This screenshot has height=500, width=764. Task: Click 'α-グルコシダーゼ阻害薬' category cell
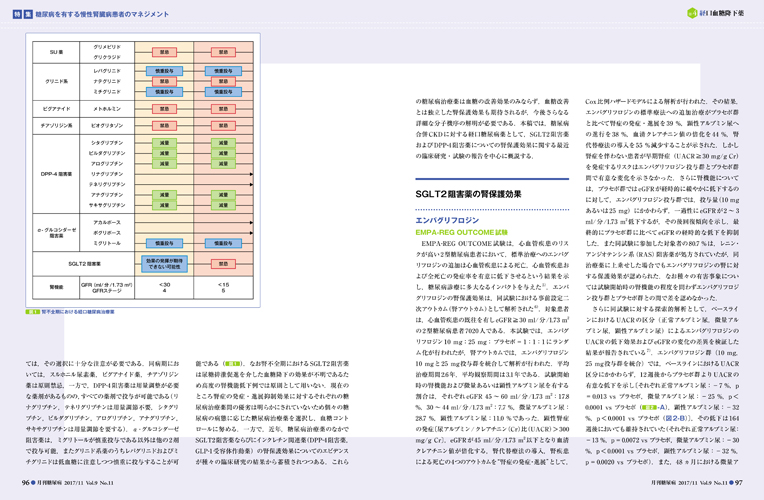point(56,232)
